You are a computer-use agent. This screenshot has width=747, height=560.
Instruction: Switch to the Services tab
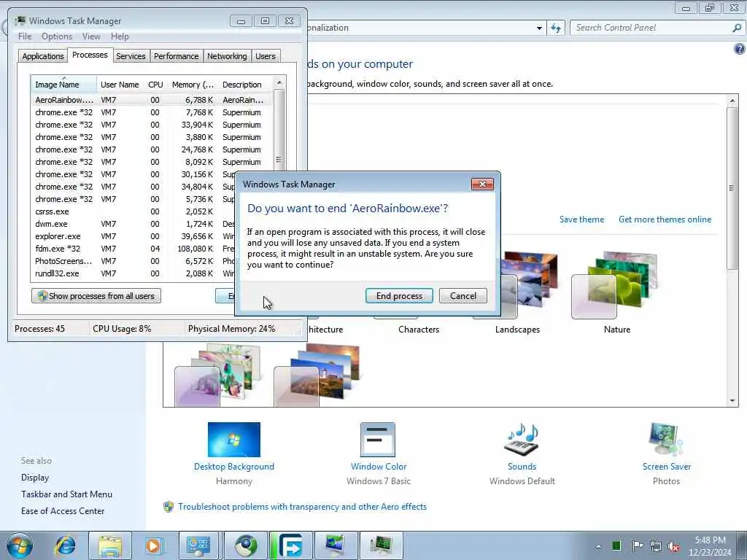(131, 56)
